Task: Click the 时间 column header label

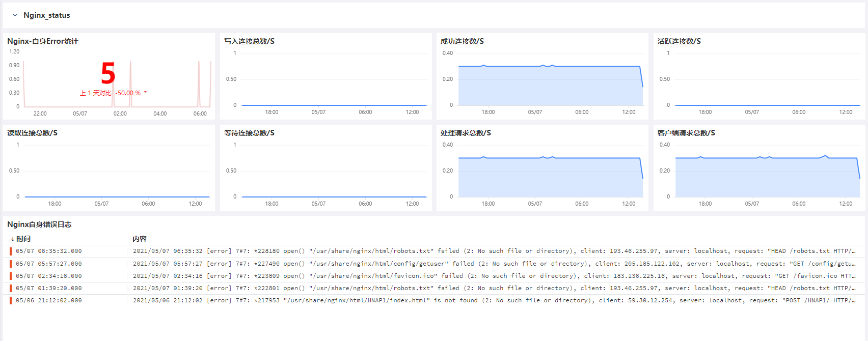Action: [23, 239]
